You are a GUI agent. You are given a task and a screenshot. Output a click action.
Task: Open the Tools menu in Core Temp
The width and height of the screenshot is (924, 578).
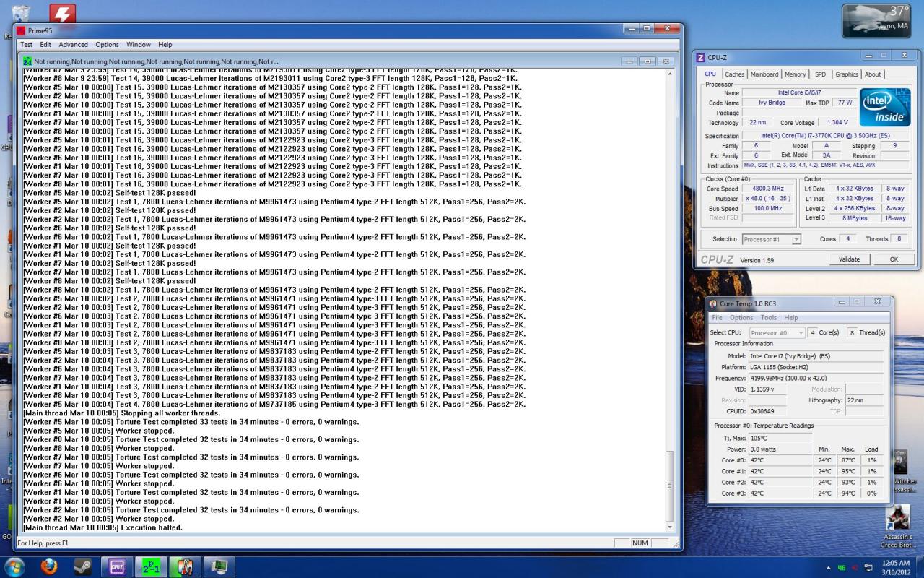pos(769,318)
